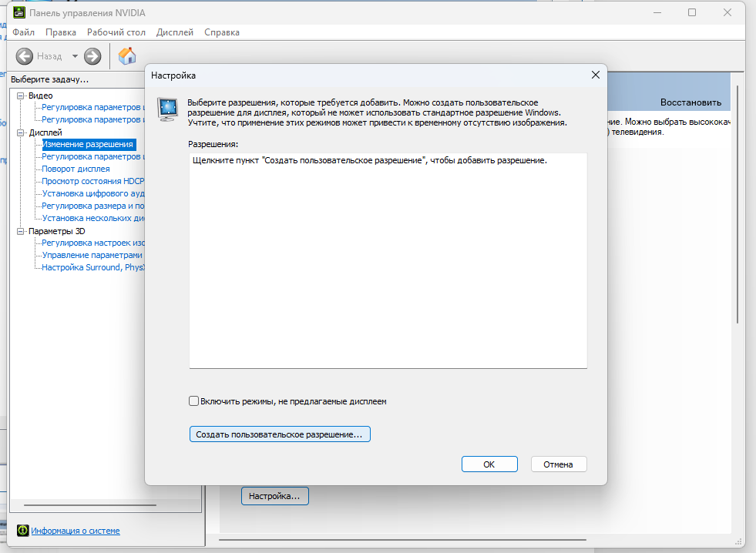Open the Файл menu
Image resolution: width=756 pixels, height=553 pixels.
[x=23, y=32]
